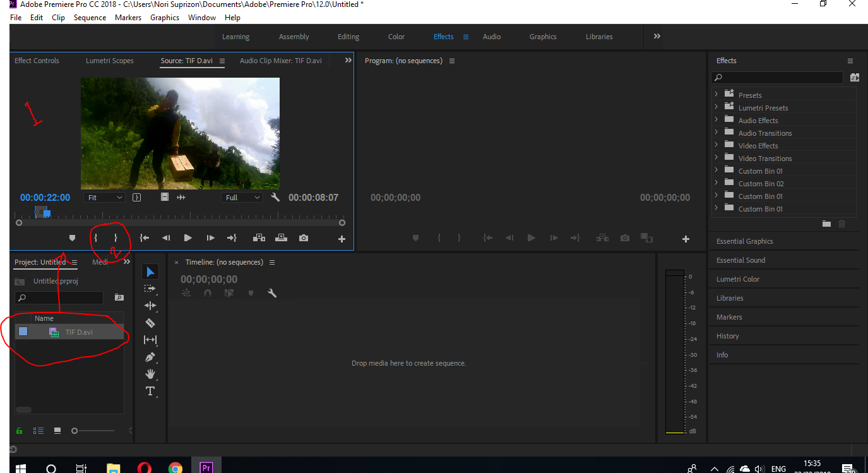This screenshot has width=868, height=473.
Task: Go to In point in Source monitor
Action: coord(145,238)
